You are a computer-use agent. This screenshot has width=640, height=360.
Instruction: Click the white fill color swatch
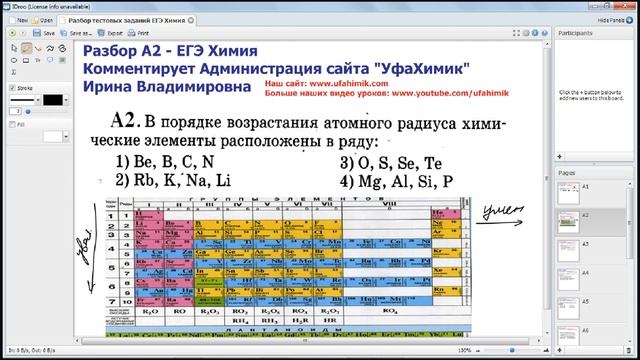click(53, 136)
